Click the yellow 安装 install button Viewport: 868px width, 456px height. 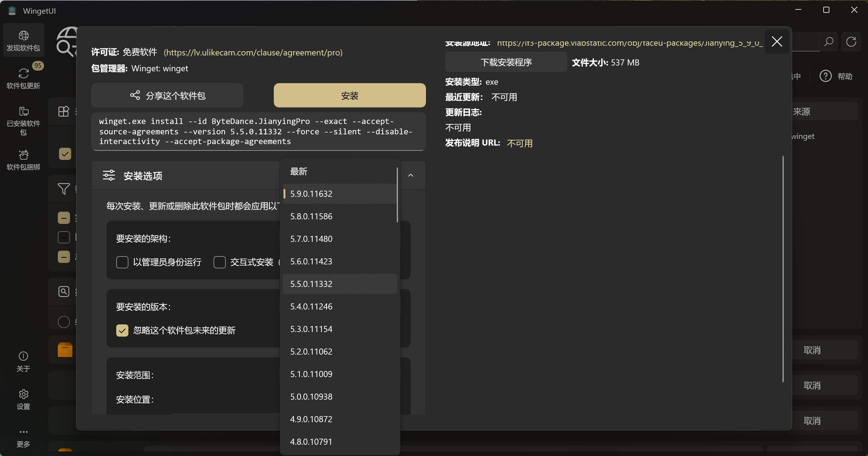coord(350,95)
